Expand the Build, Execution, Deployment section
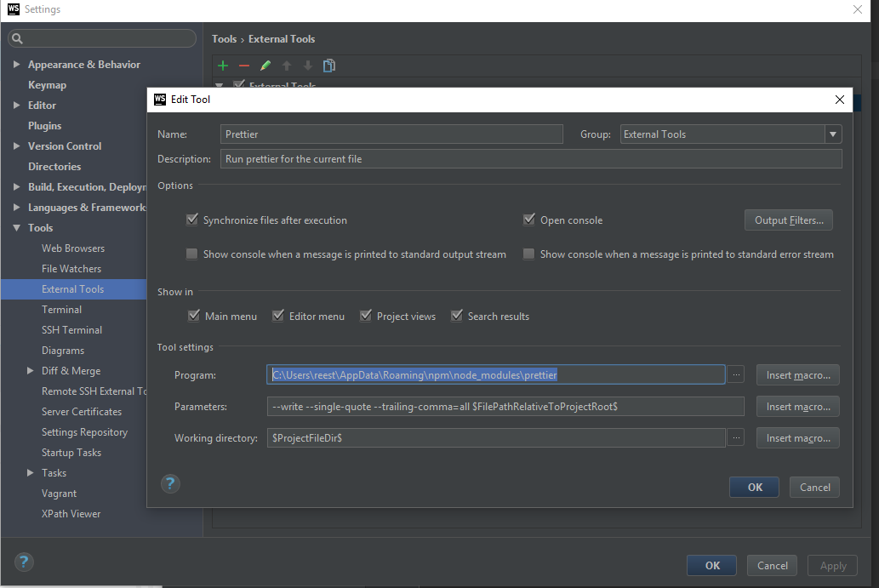Image resolution: width=879 pixels, height=588 pixels. click(16, 186)
